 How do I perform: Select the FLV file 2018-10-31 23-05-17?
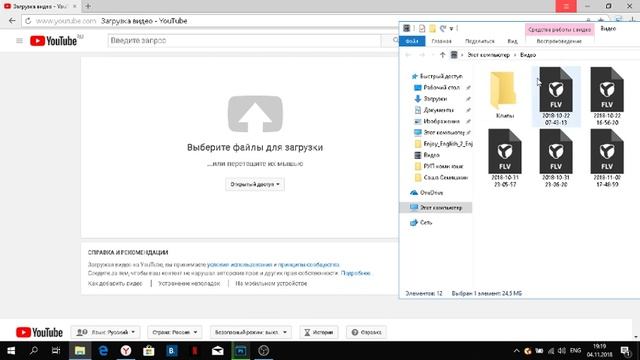pyautogui.click(x=504, y=158)
